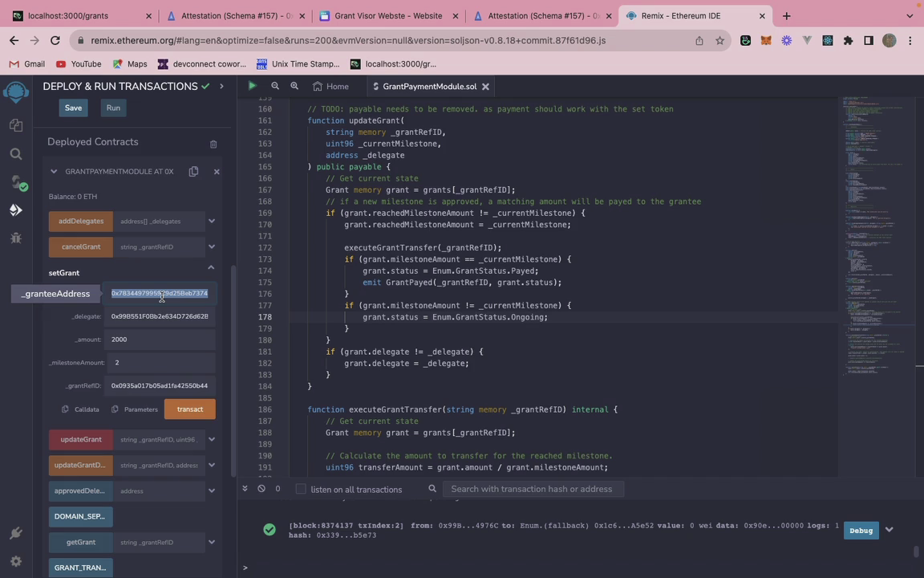
Task: Open the Debugger bug icon
Action: tap(16, 238)
